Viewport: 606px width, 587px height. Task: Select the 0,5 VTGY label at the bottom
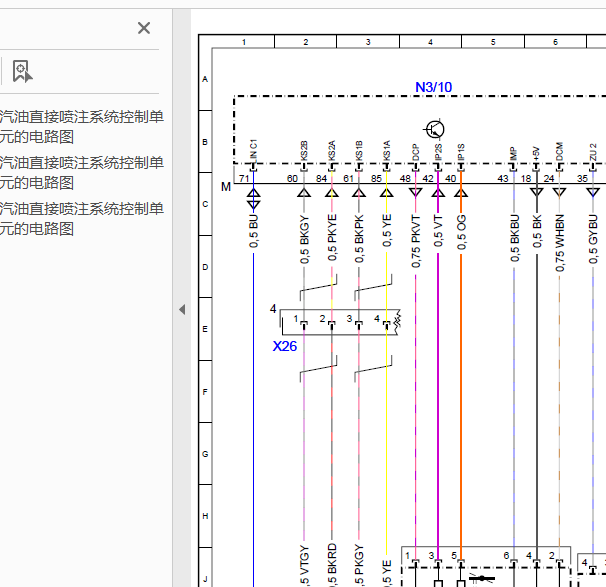click(305, 565)
